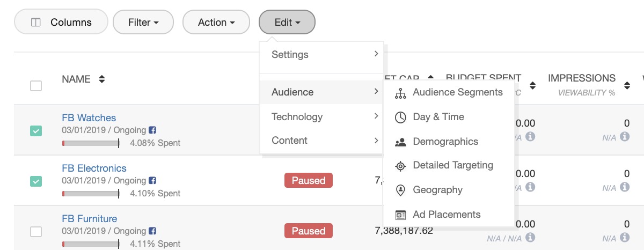This screenshot has height=250, width=644.
Task: Click the Audience Segments hierarchy icon
Action: coord(400,93)
